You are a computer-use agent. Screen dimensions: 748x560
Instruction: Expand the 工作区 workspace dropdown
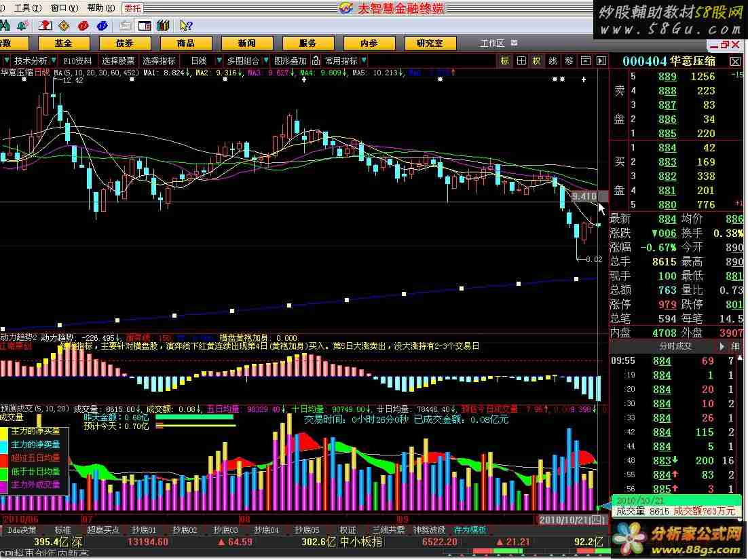click(x=515, y=43)
